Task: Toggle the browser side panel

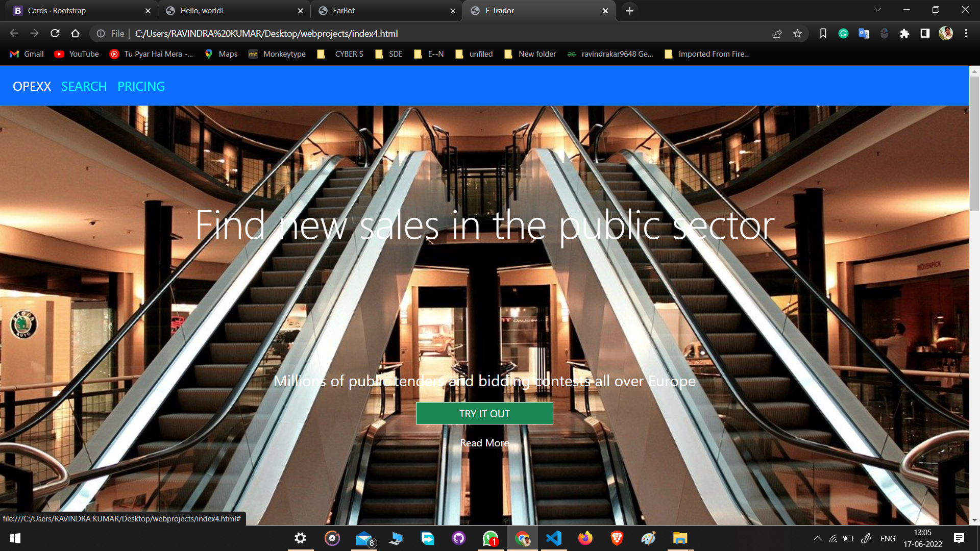Action: tap(925, 33)
